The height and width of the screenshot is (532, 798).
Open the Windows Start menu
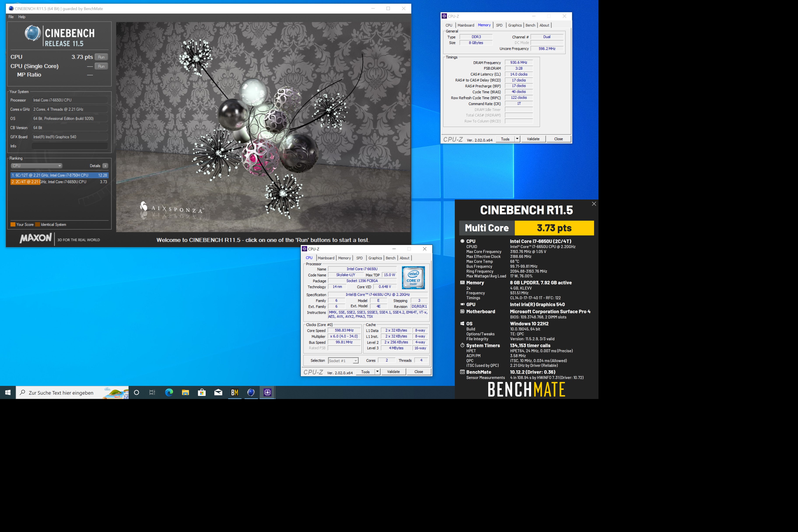pos(8,392)
